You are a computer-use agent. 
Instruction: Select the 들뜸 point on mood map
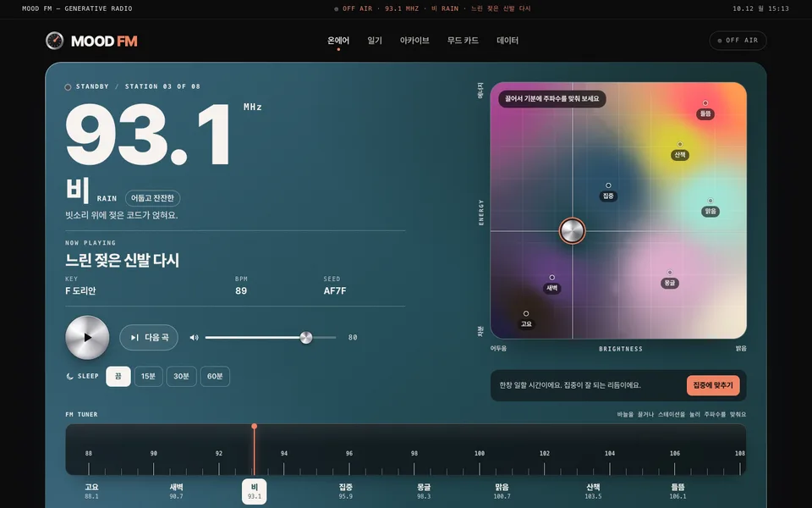705,110
